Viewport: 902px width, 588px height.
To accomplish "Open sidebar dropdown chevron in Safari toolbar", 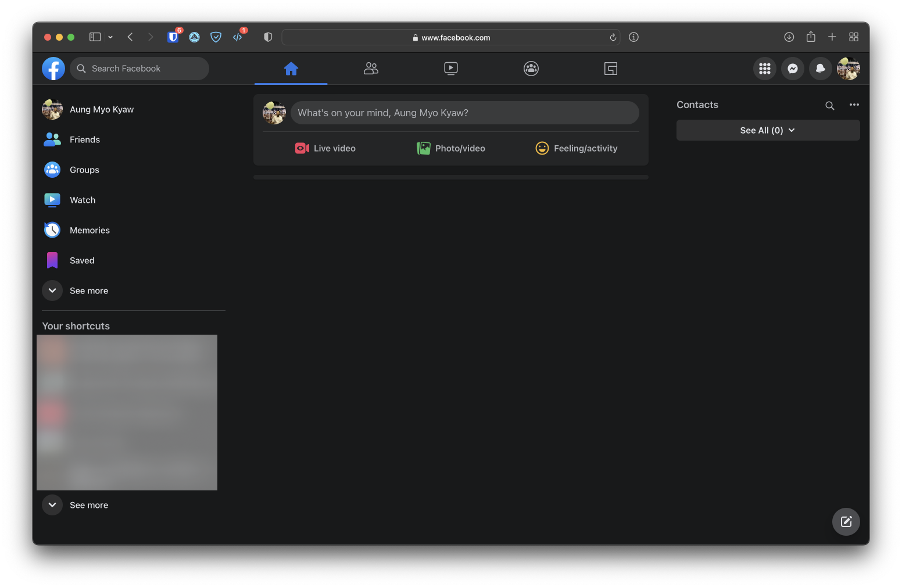I will click(110, 37).
